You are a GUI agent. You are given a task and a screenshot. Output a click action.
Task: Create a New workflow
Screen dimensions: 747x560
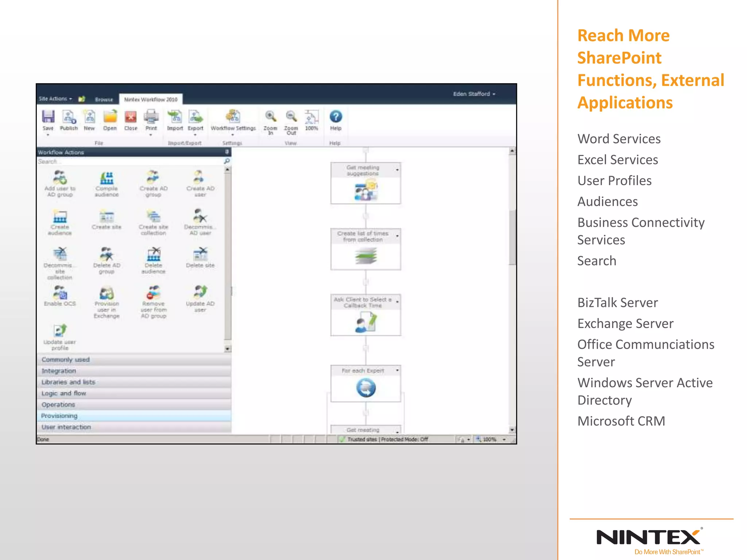[x=89, y=117]
